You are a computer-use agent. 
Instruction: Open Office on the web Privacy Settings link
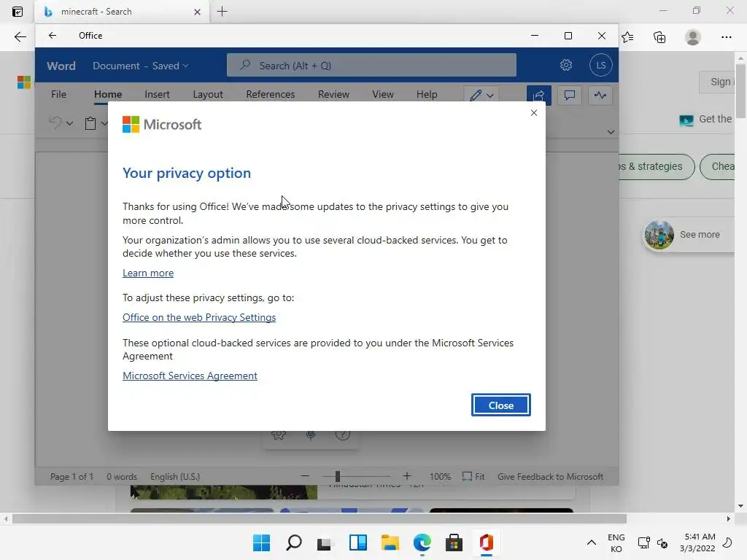199,317
